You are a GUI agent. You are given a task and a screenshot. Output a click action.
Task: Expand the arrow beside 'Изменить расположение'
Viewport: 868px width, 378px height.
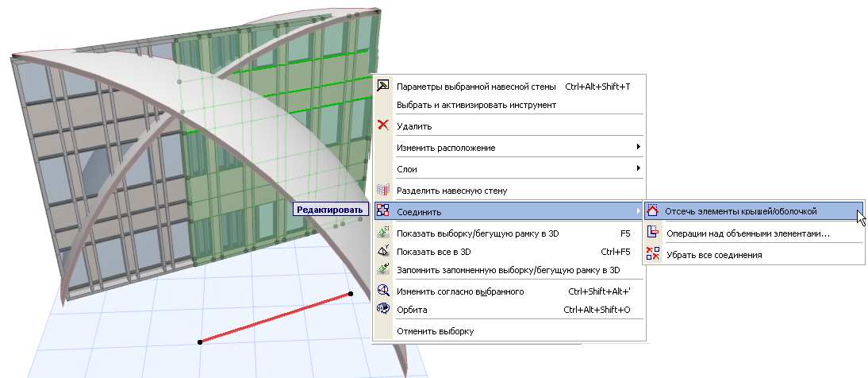point(638,147)
